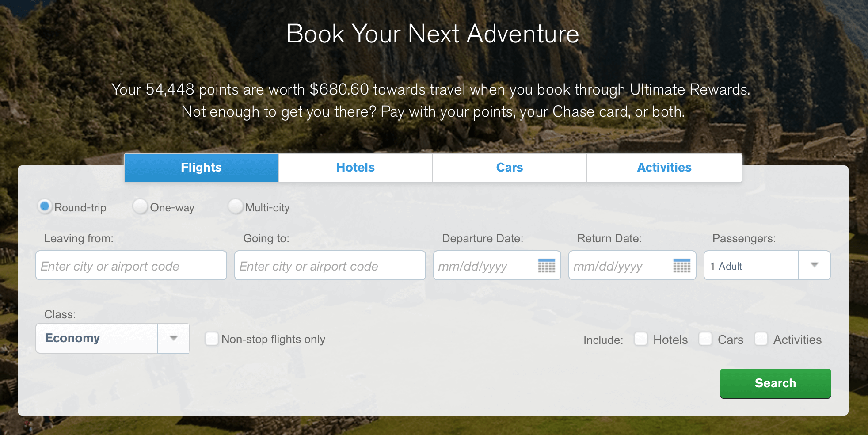
Task: Open the Cars tab
Action: (510, 168)
